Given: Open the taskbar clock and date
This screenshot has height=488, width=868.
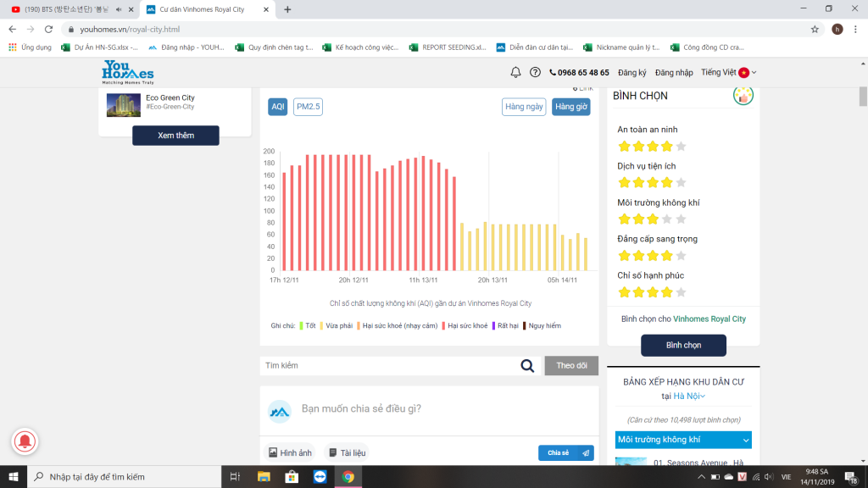Looking at the screenshot, I should [817, 477].
